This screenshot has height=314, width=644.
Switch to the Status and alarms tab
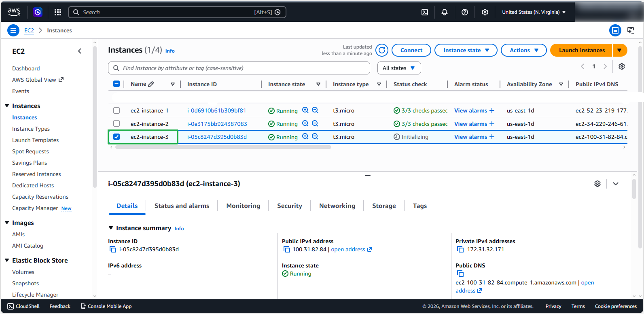coord(182,206)
